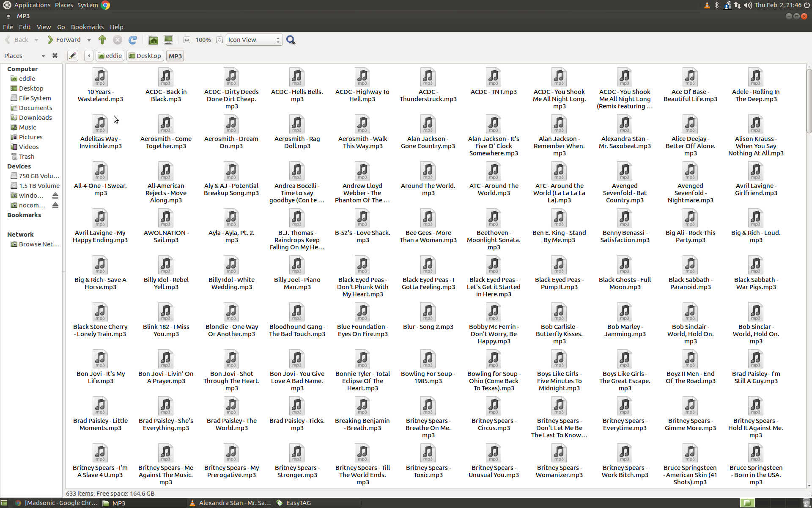Go up to the parent folder
This screenshot has height=508, width=812.
tap(102, 40)
